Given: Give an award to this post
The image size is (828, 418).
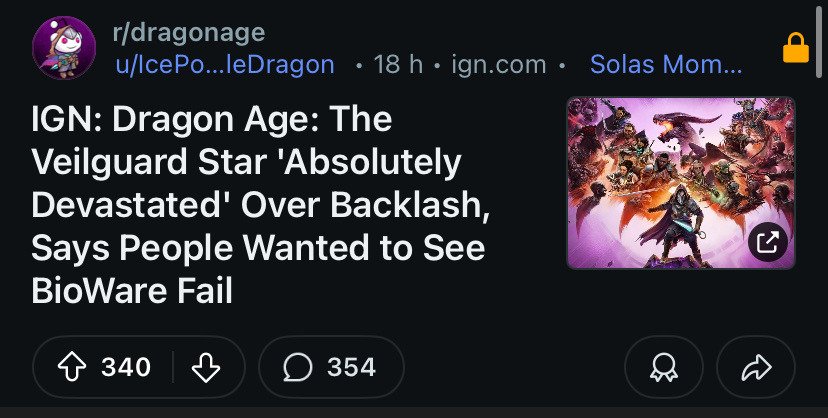Looking at the screenshot, I should coord(664,367).
